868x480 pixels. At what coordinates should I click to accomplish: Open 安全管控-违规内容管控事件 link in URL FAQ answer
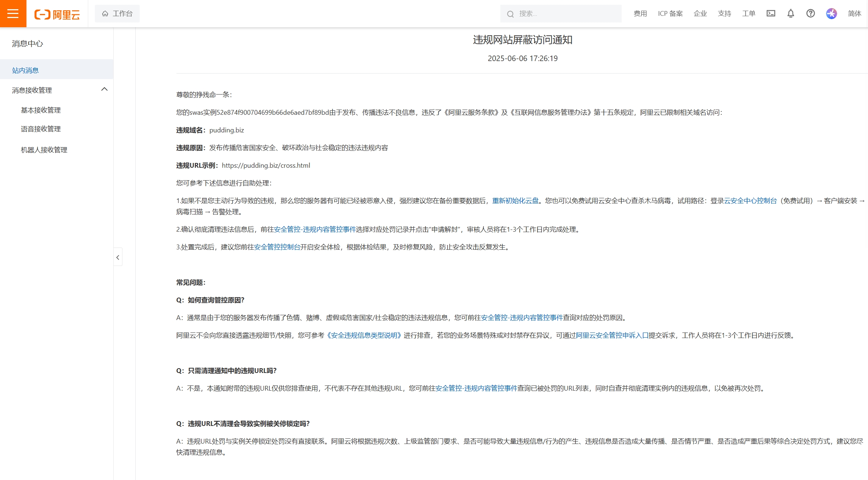(x=476, y=388)
